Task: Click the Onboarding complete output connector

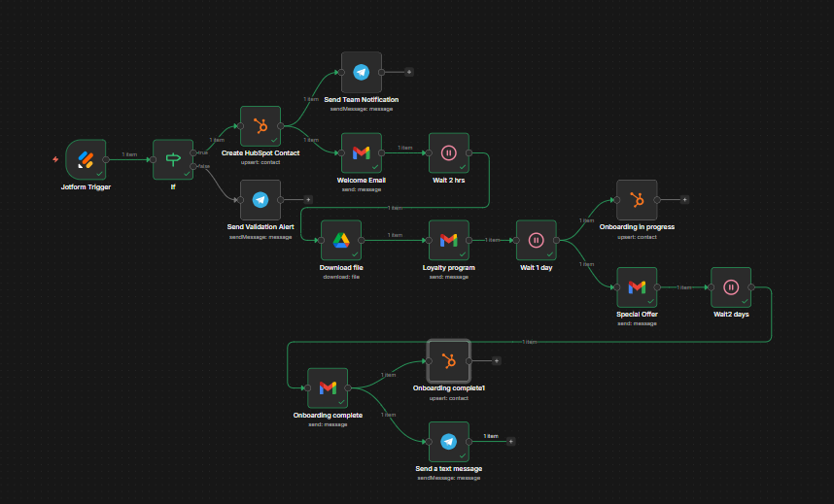Action: 348,388
